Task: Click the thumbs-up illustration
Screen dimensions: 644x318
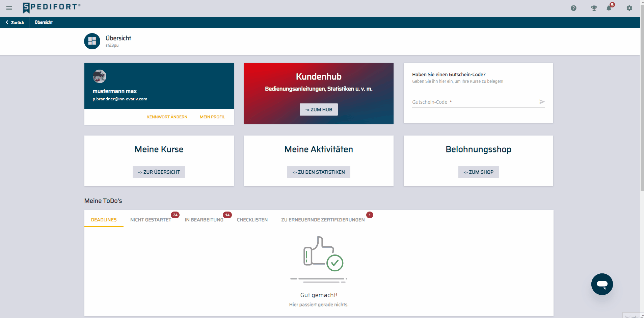Action: tap(319, 260)
